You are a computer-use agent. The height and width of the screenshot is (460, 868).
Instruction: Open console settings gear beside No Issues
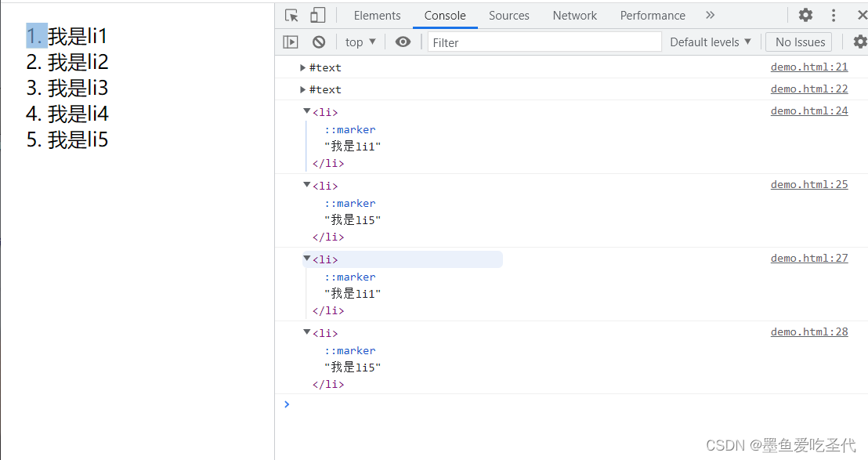click(x=860, y=42)
